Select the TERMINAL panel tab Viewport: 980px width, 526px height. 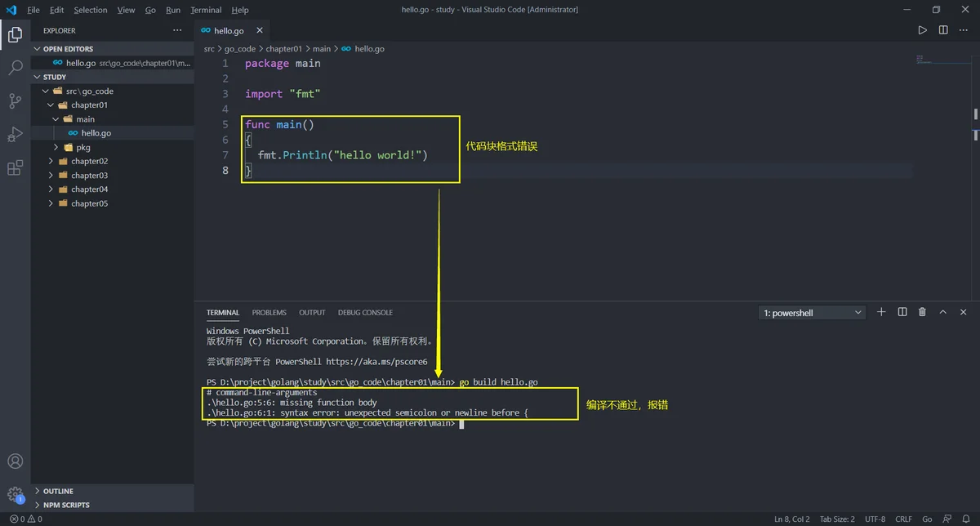(x=223, y=313)
